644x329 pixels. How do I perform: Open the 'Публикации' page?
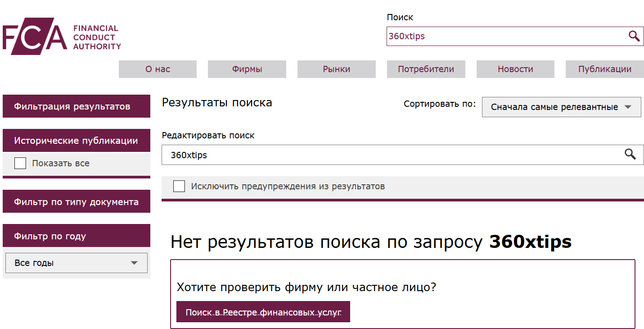click(x=604, y=69)
